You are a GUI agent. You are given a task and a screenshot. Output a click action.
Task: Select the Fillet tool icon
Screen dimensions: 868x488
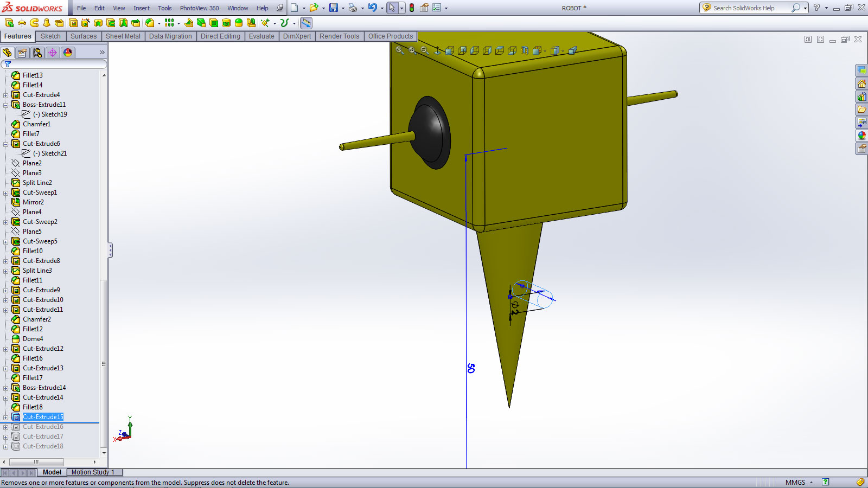coord(150,23)
